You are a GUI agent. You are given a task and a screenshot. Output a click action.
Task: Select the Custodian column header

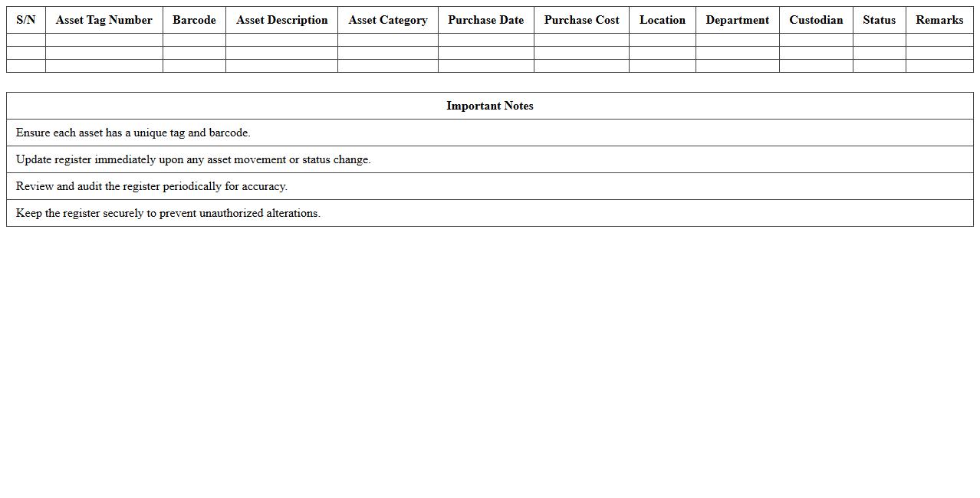(816, 20)
